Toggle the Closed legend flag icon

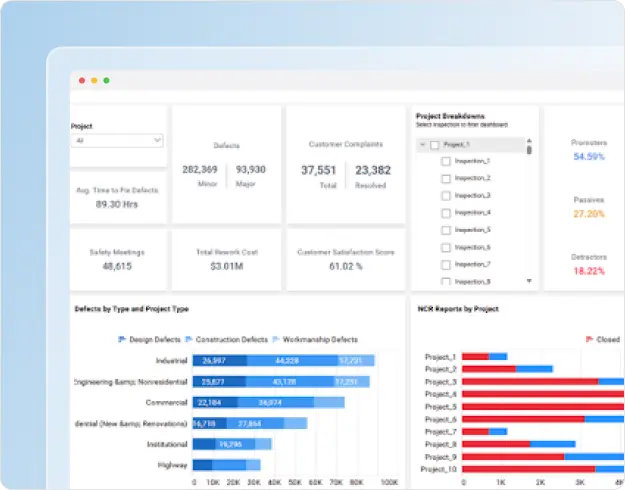590,339
